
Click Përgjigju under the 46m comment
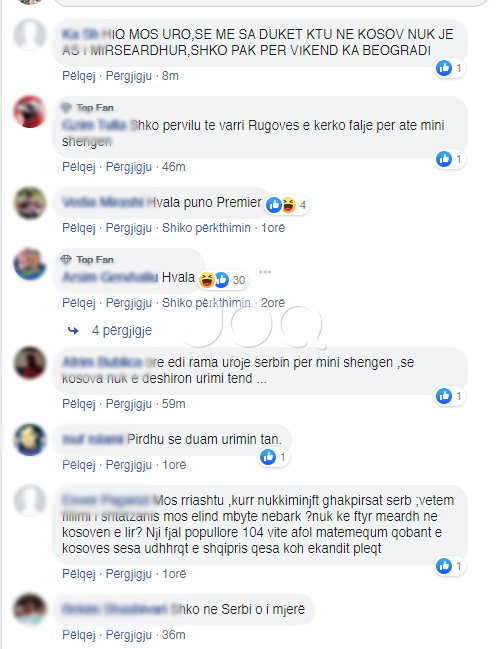[x=129, y=167]
